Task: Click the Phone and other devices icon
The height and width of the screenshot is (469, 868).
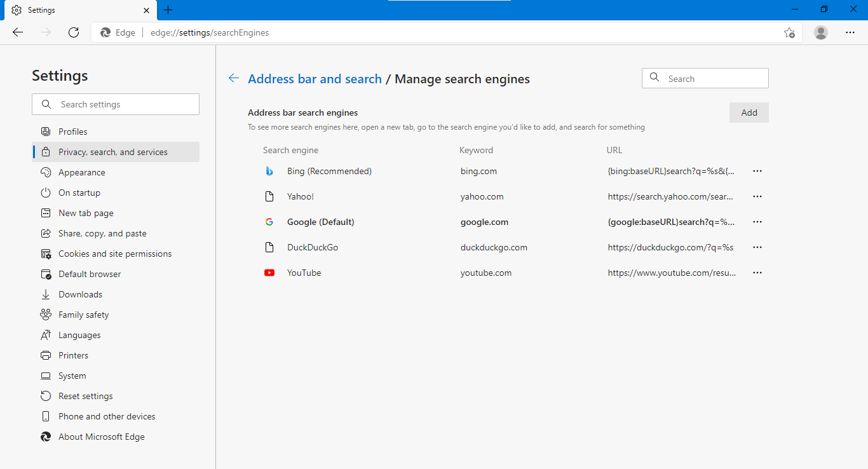Action: tap(46, 416)
